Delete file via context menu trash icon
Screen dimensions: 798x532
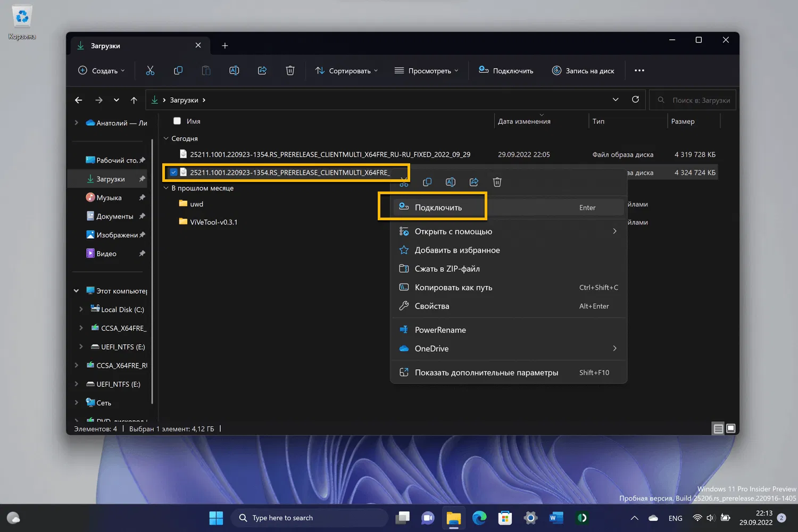497,182
